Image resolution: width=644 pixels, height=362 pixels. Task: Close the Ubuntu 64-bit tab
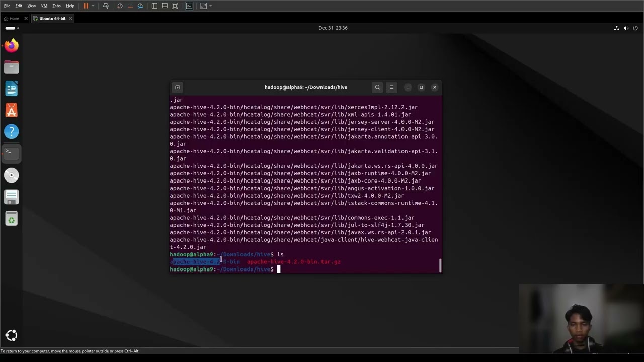70,19
